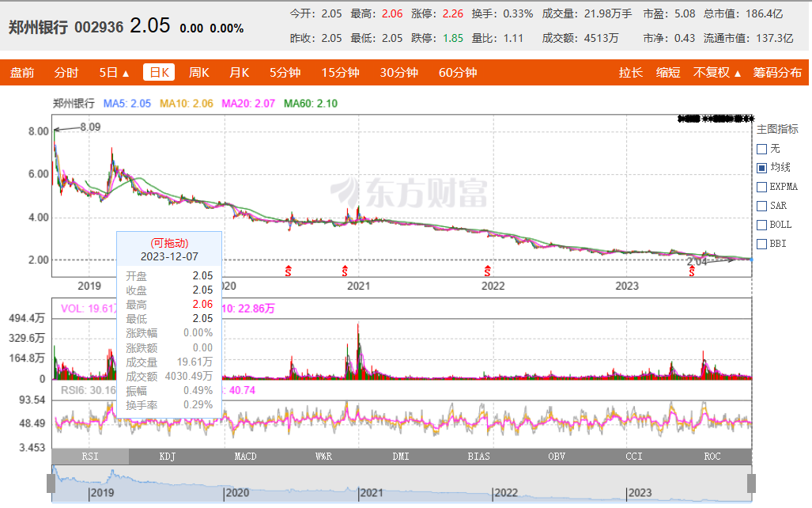Click the 郑州银行 stock name heading

(38, 27)
